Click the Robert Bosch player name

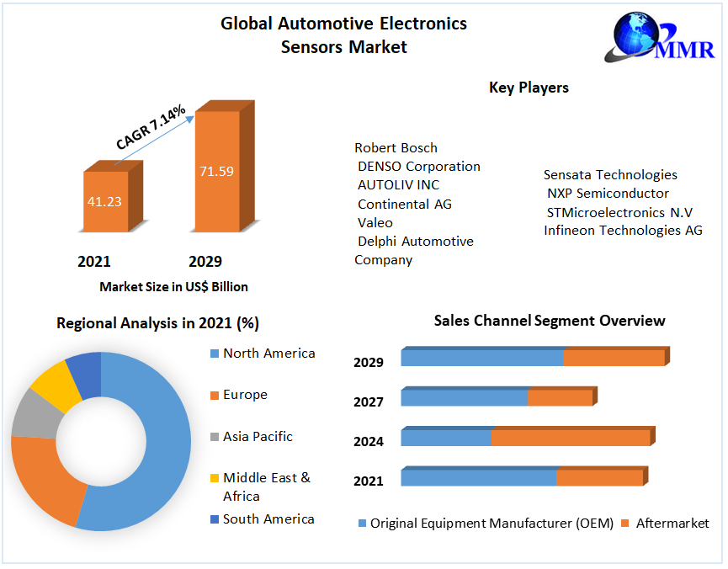(396, 148)
